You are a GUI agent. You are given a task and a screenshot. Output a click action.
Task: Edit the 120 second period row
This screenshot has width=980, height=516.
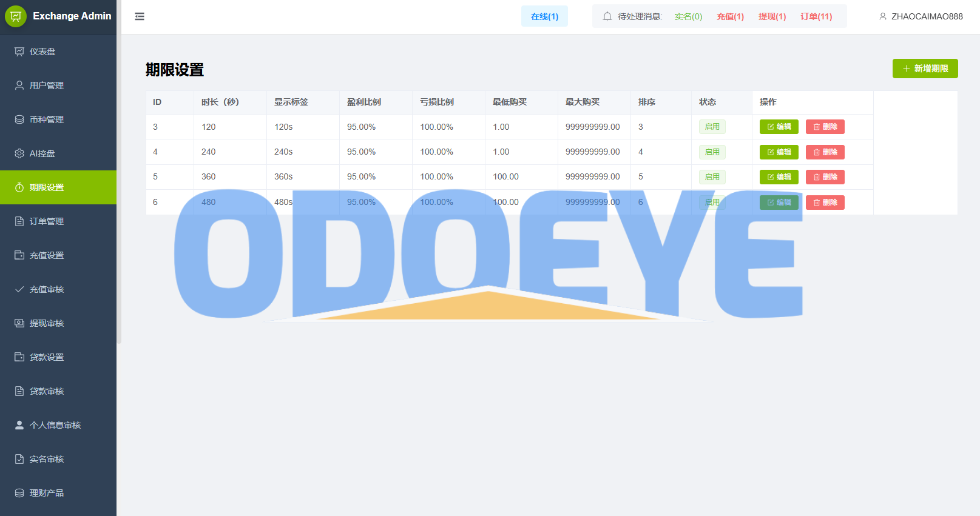(x=779, y=127)
